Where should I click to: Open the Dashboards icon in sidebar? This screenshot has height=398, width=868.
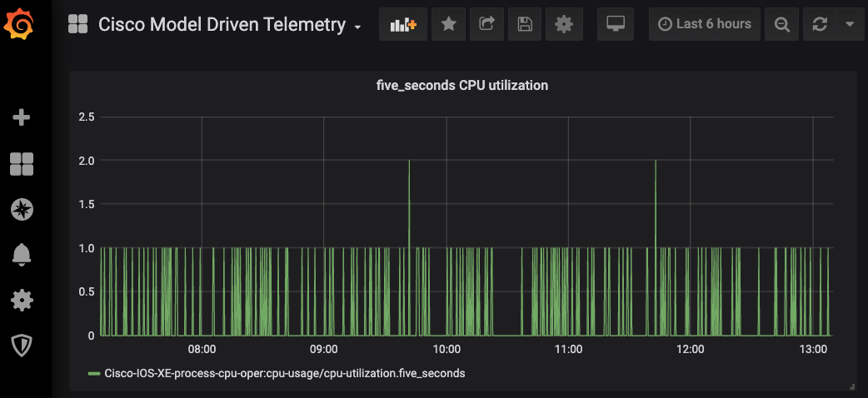[22, 164]
